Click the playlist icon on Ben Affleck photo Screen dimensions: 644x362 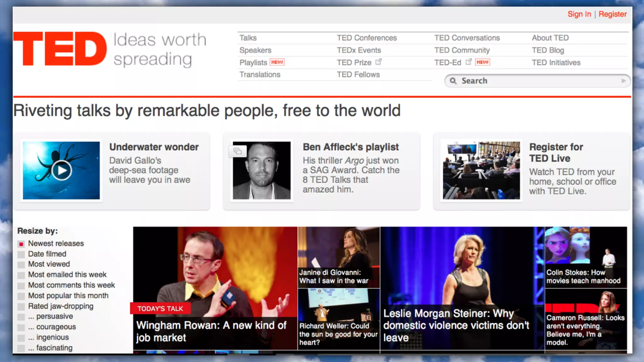coord(238,151)
